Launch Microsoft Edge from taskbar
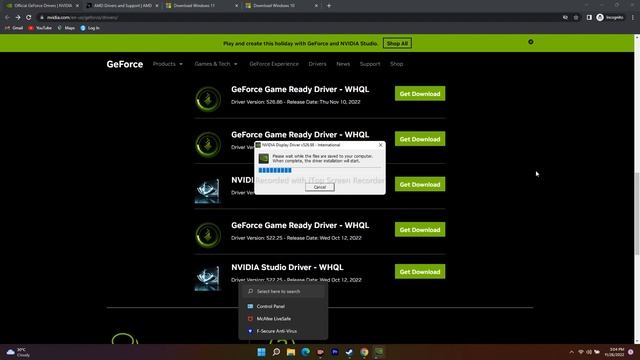The image size is (640, 360). pos(305,352)
